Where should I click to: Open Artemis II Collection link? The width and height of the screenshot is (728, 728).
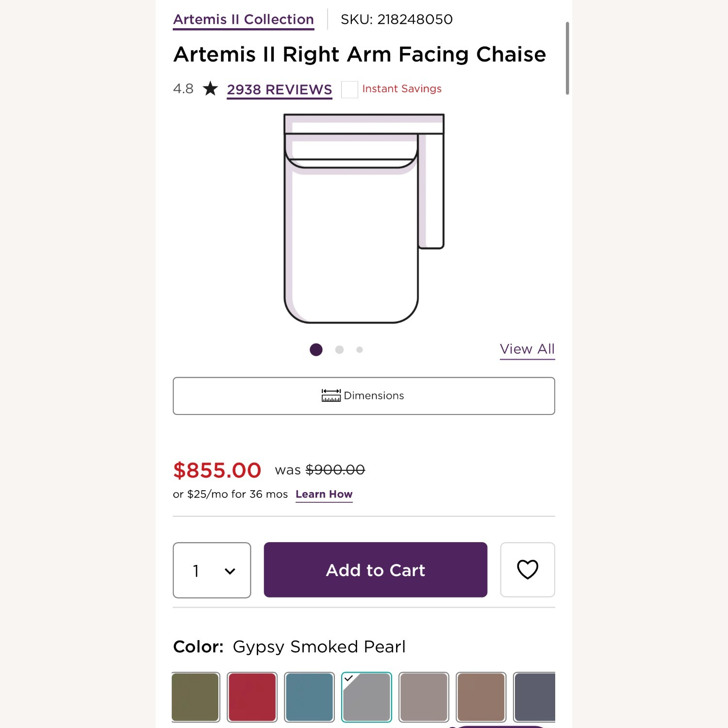[x=244, y=20]
